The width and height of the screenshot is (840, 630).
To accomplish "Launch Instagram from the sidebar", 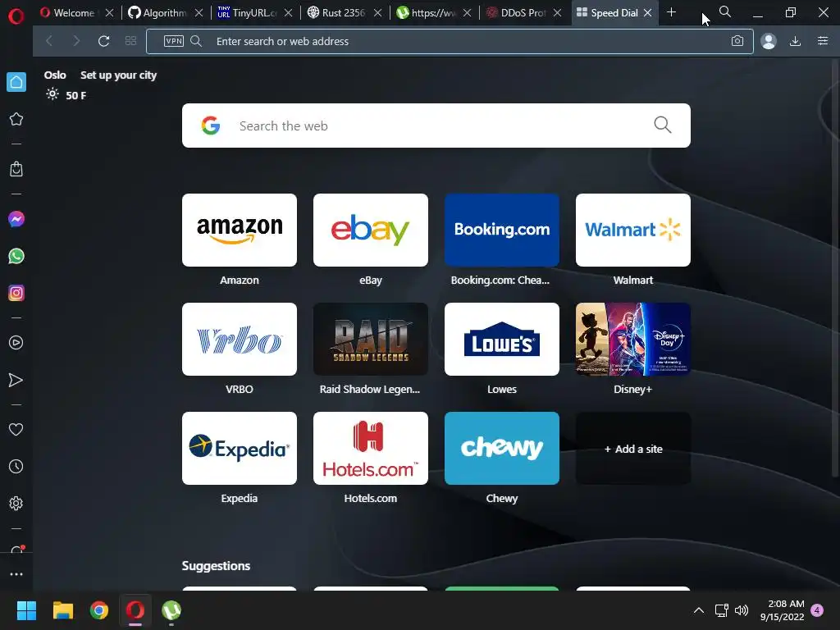I will pos(16,293).
